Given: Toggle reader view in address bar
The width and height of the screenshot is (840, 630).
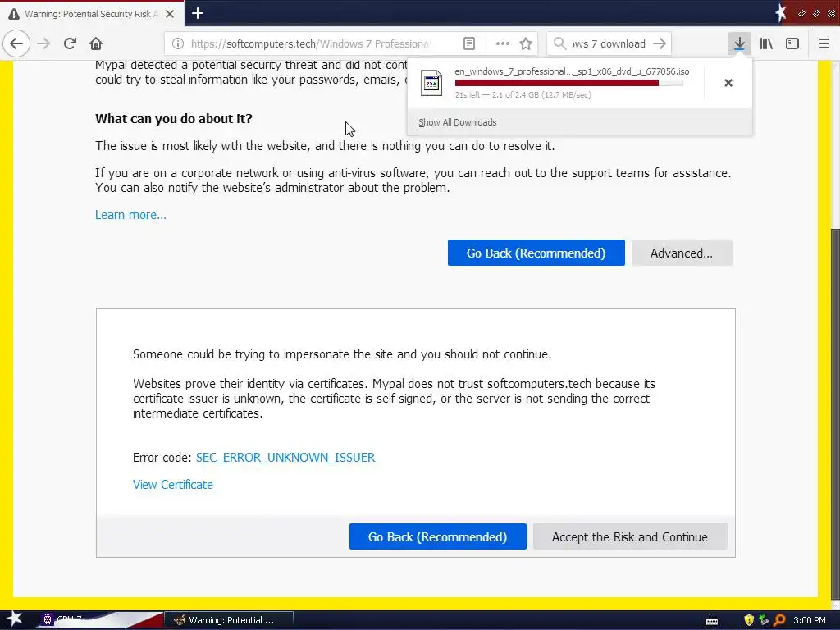Looking at the screenshot, I should coord(468,43).
